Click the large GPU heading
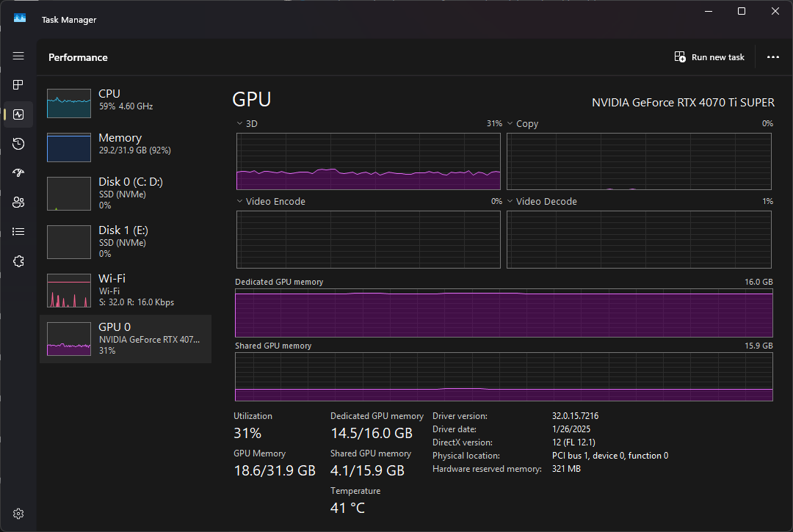 pyautogui.click(x=252, y=99)
